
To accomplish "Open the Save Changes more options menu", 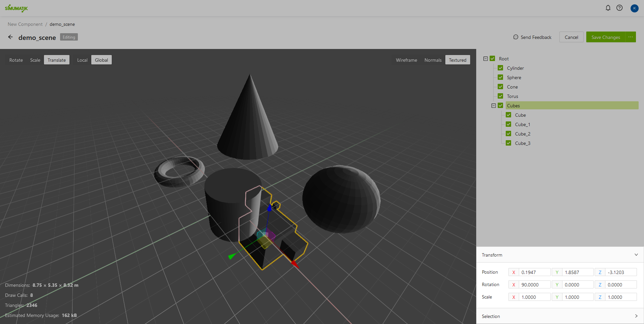I will [631, 37].
